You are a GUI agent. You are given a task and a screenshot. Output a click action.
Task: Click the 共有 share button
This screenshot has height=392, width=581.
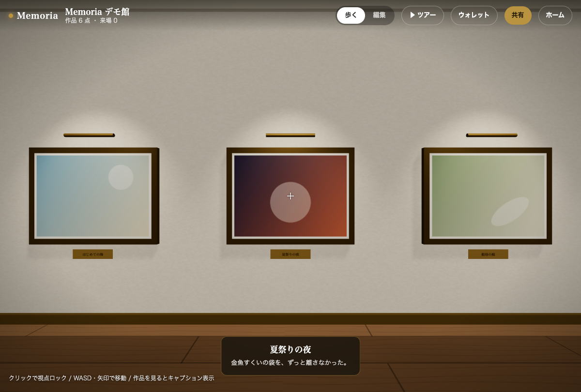coord(518,15)
